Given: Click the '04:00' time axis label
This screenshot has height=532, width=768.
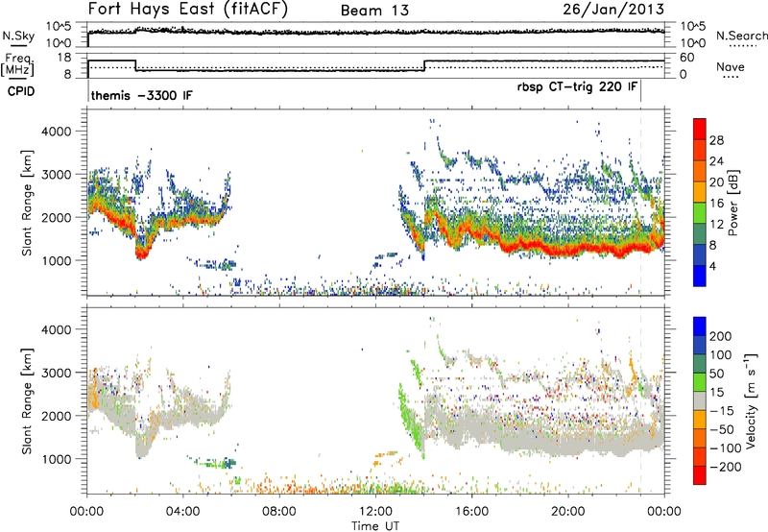Looking at the screenshot, I should click(182, 512).
